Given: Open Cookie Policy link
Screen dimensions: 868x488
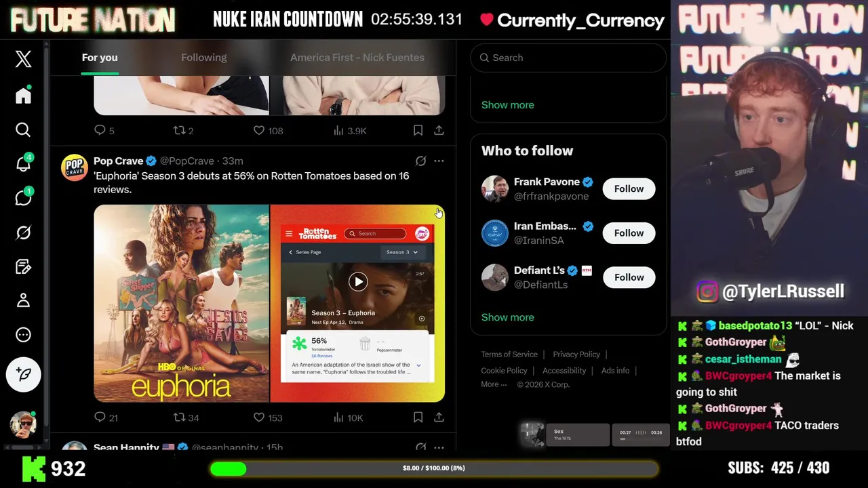Looking at the screenshot, I should (504, 371).
